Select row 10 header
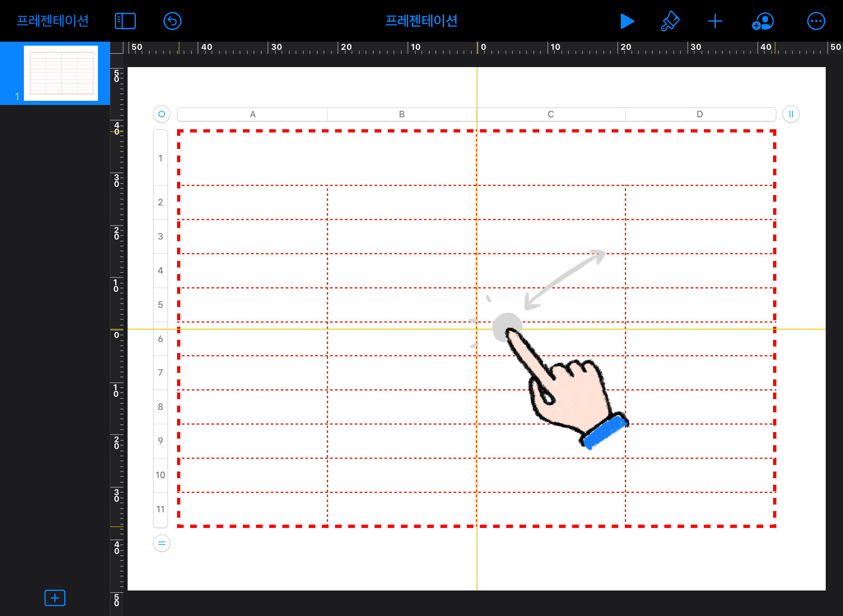Screen dimensions: 843x616 pyautogui.click(x=161, y=475)
